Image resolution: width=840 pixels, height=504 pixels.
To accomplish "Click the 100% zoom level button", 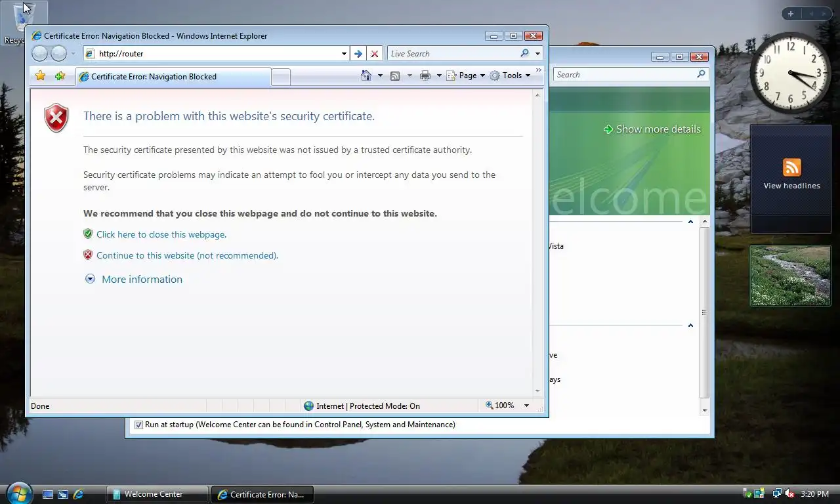I will (x=500, y=406).
